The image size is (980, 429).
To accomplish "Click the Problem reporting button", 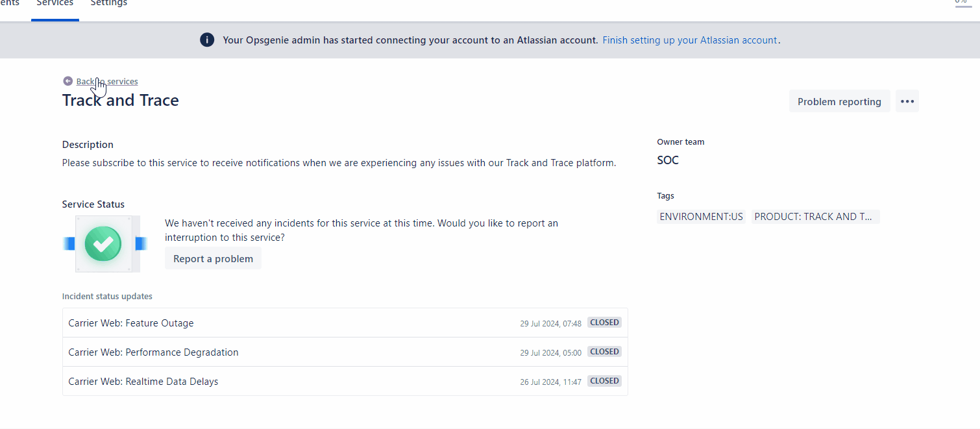I will (839, 101).
